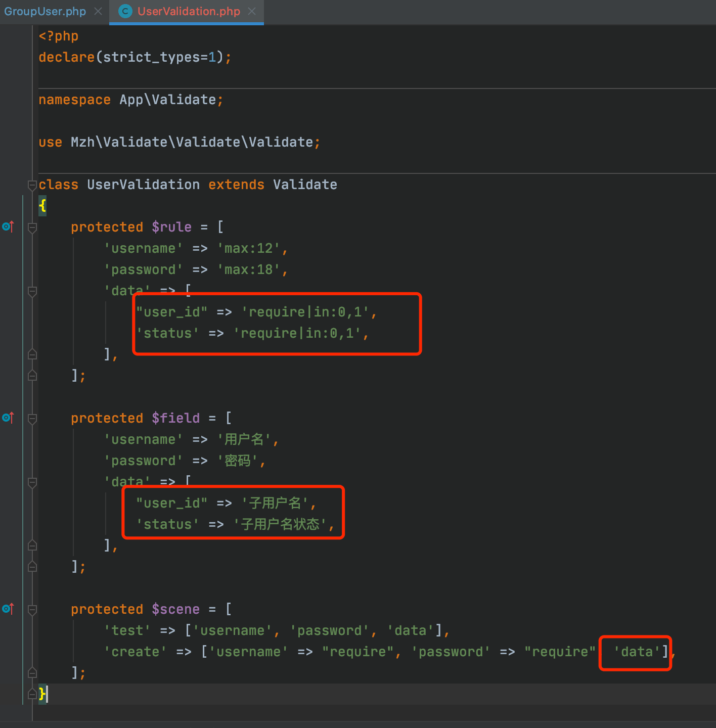Open overridden property marker beside $field
The width and height of the screenshot is (716, 728).
coord(8,418)
